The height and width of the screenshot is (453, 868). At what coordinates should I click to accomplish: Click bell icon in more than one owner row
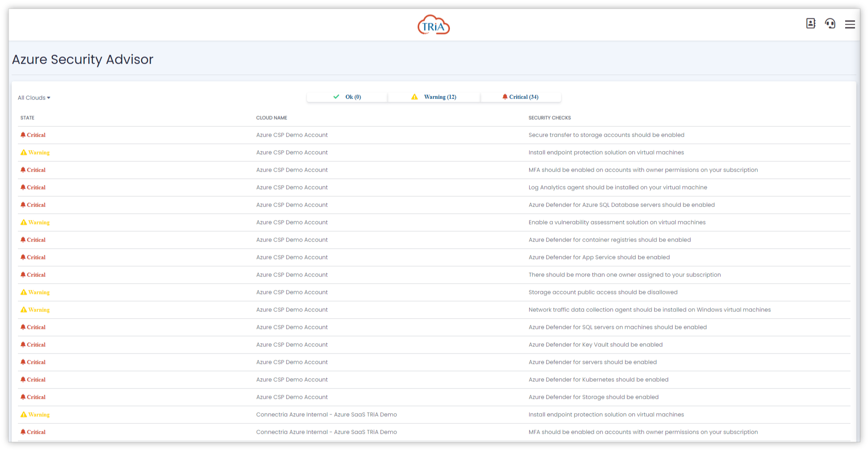coord(23,275)
